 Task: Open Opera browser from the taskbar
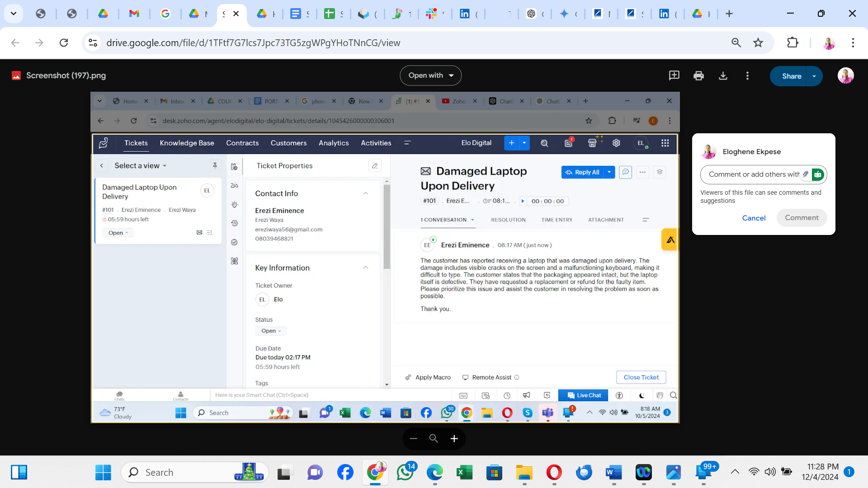click(554, 473)
